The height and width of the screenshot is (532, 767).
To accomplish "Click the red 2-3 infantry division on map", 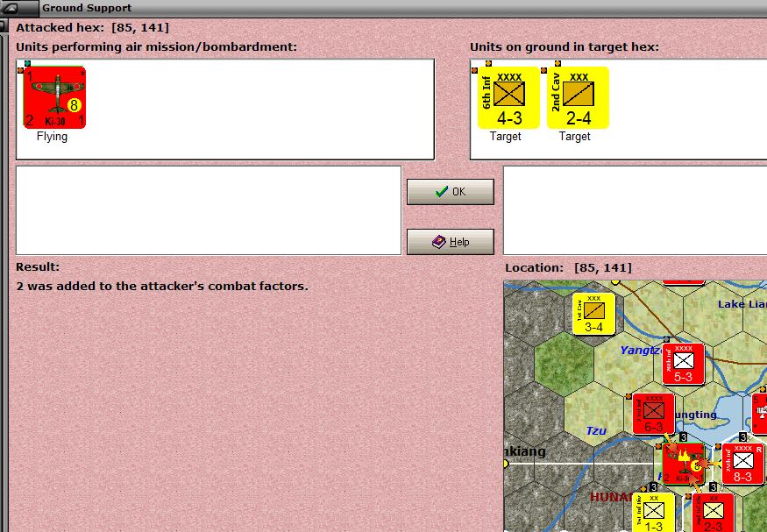I will point(714,513).
